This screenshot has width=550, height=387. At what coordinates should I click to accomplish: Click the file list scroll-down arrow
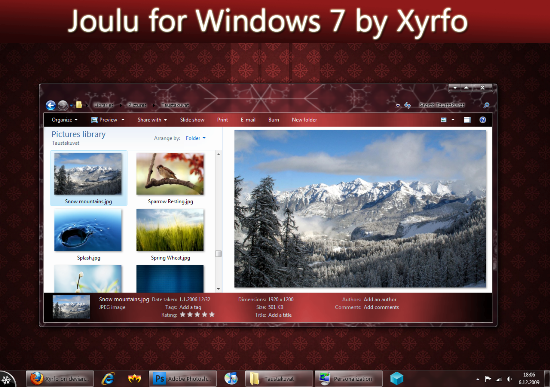(x=218, y=289)
